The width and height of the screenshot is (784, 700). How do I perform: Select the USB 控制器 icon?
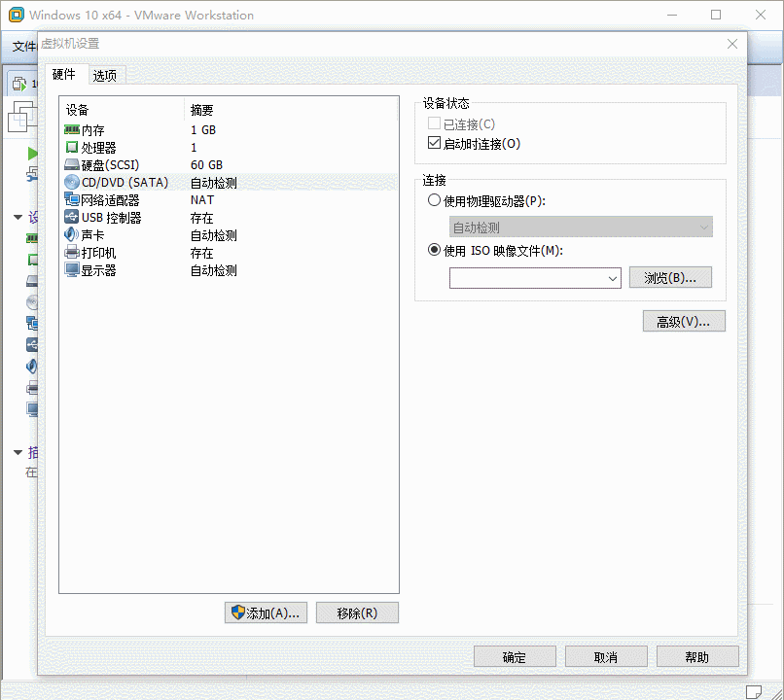[72, 217]
